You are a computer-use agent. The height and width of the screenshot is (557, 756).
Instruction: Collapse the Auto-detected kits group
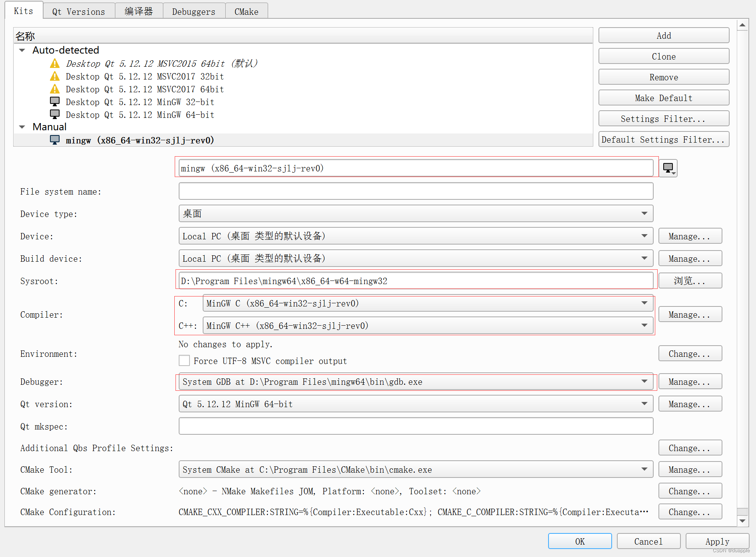click(22, 50)
